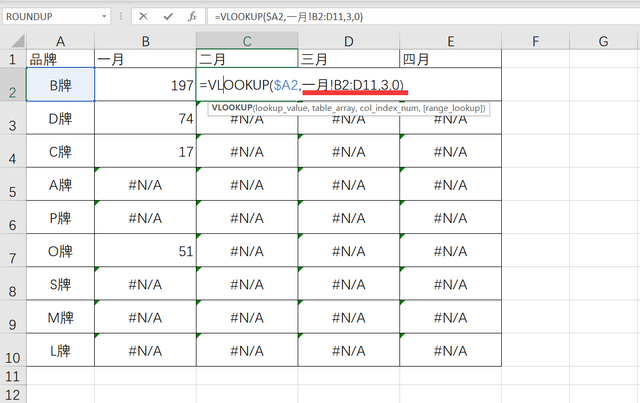Click the 三月 header cell
This screenshot has height=403, width=640.
pyautogui.click(x=349, y=59)
